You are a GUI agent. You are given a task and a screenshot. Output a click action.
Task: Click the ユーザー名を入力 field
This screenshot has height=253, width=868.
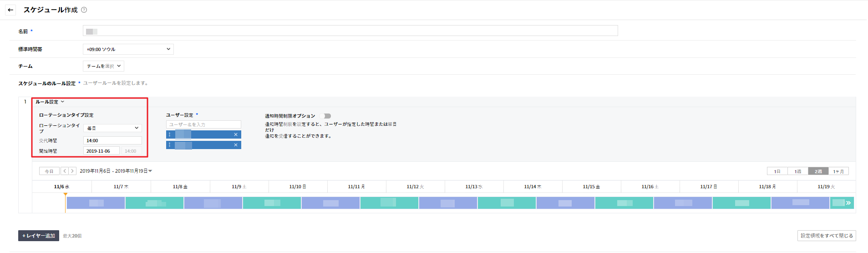[x=203, y=124]
